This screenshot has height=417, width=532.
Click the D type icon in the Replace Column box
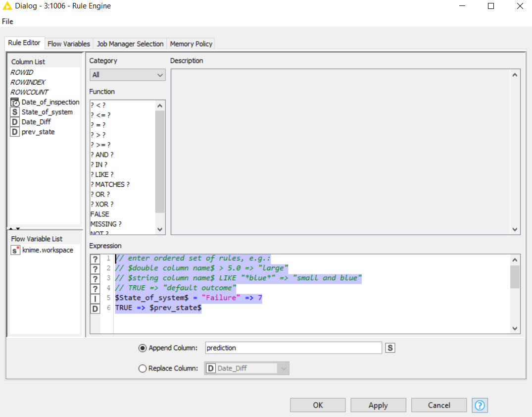[x=211, y=368]
